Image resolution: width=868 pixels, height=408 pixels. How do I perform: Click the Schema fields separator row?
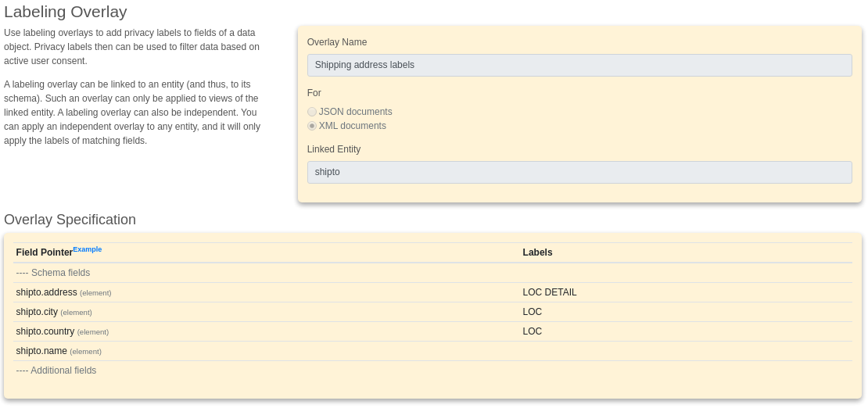point(432,273)
